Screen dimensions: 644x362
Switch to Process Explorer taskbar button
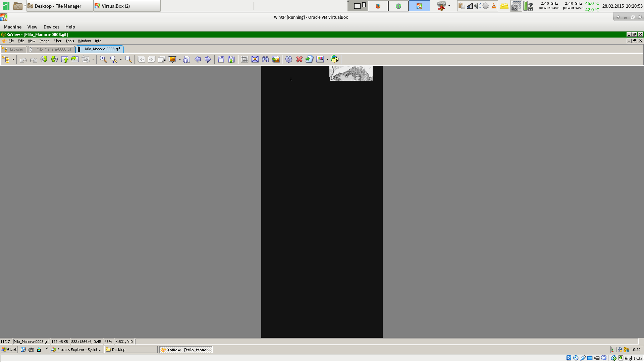[x=76, y=350]
